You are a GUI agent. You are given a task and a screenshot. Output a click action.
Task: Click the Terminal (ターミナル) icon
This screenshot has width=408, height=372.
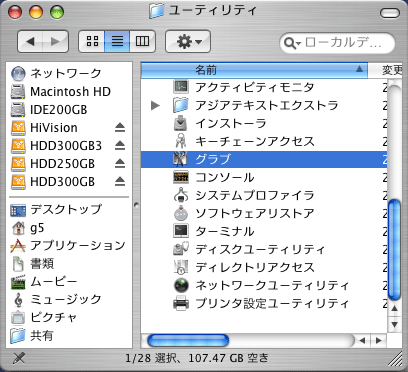tap(181, 231)
